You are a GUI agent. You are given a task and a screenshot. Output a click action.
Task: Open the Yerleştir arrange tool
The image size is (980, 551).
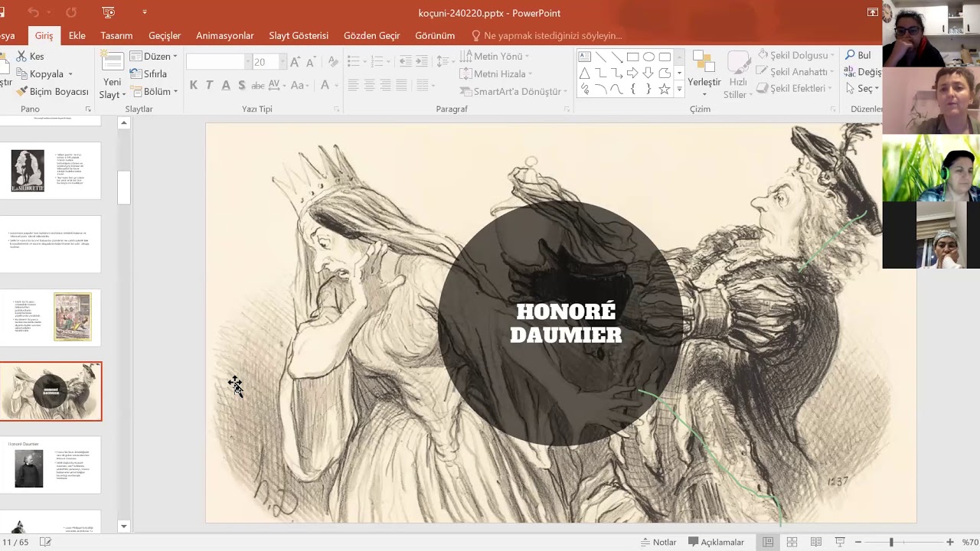coord(704,75)
